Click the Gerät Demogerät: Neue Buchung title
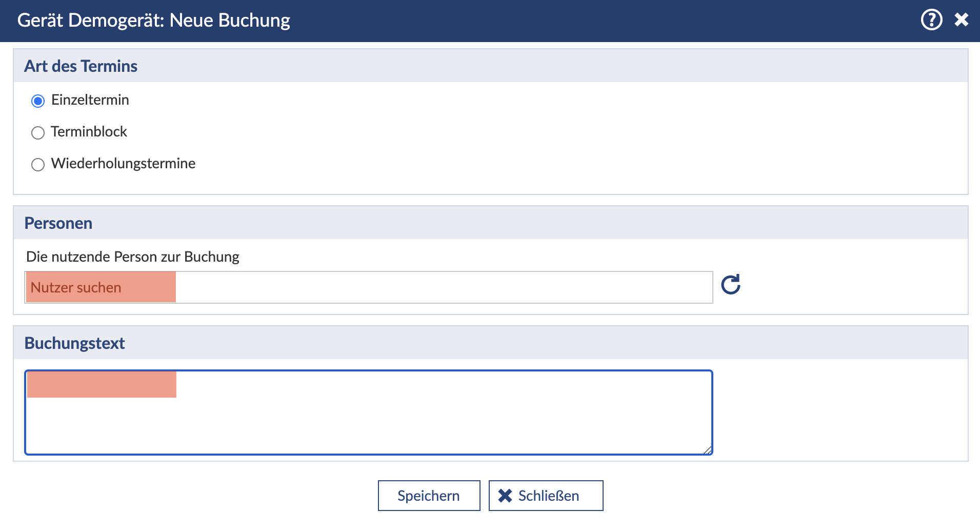This screenshot has height=530, width=980. [x=153, y=21]
